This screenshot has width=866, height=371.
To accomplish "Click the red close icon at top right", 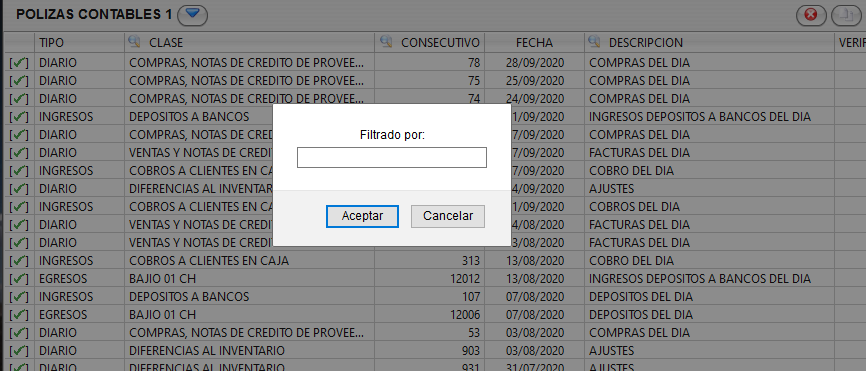I will (811, 15).
